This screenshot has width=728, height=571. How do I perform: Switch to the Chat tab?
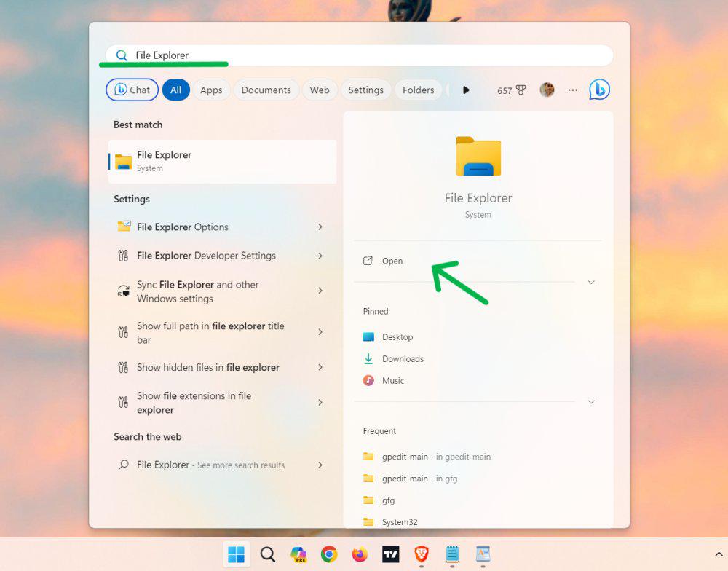(x=132, y=90)
